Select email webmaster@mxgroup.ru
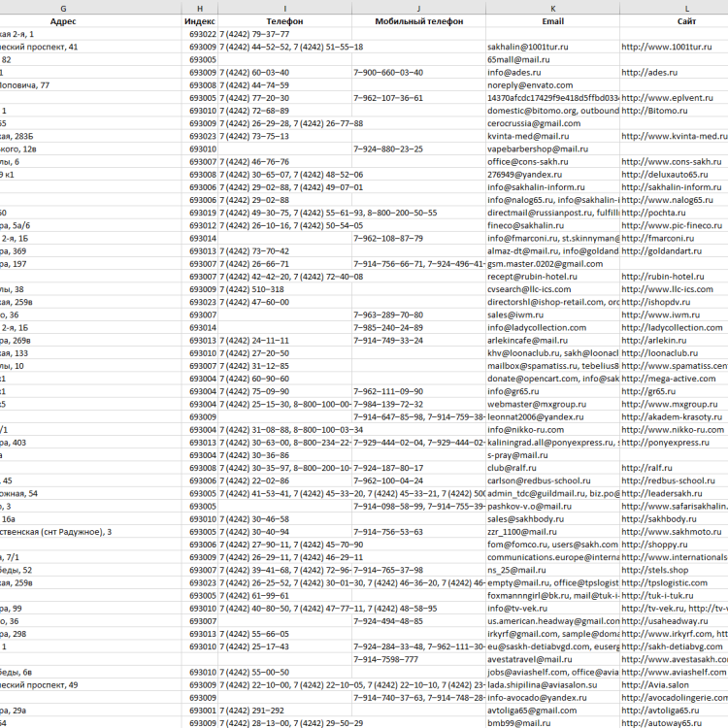The width and height of the screenshot is (728, 728). (x=537, y=405)
